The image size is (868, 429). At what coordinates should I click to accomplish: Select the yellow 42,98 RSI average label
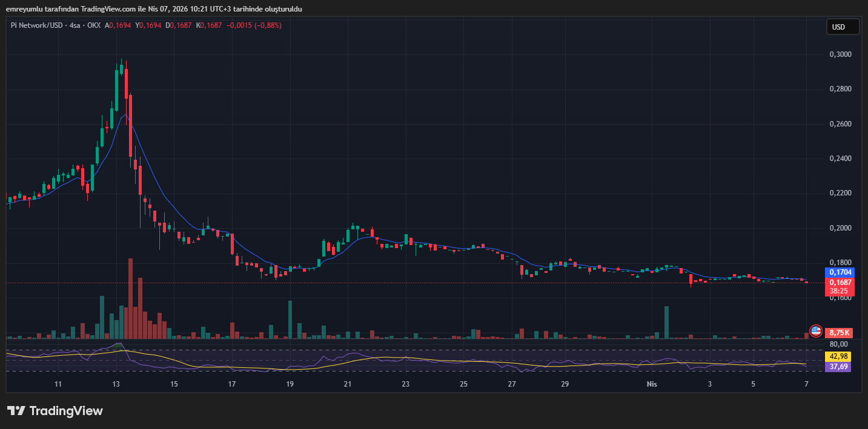840,356
